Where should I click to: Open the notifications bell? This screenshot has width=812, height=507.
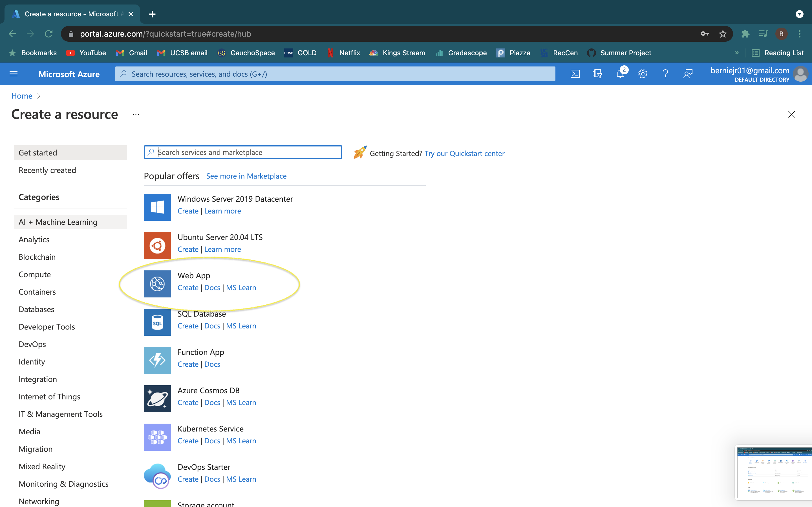point(620,74)
